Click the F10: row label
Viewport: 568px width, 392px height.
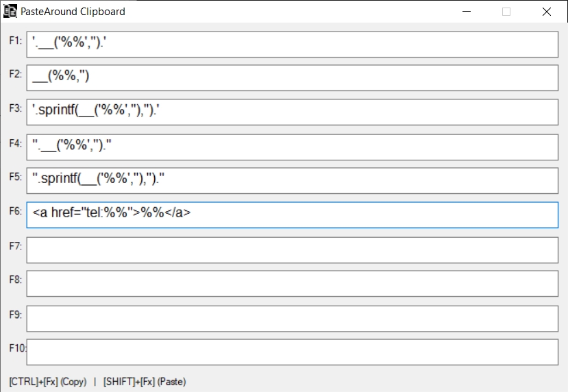18,348
